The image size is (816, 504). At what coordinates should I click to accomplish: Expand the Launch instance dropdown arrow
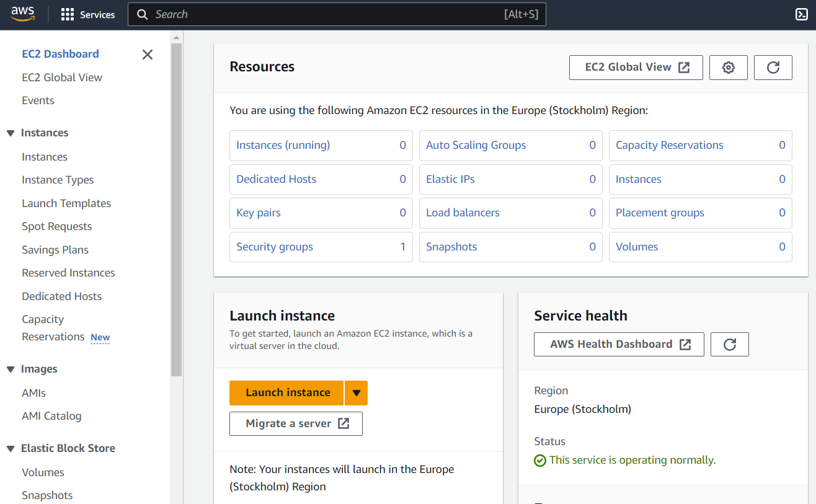coord(356,393)
